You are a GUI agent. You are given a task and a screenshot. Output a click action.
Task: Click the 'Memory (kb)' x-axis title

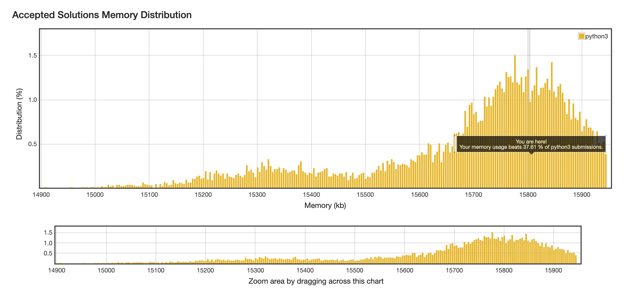point(325,206)
